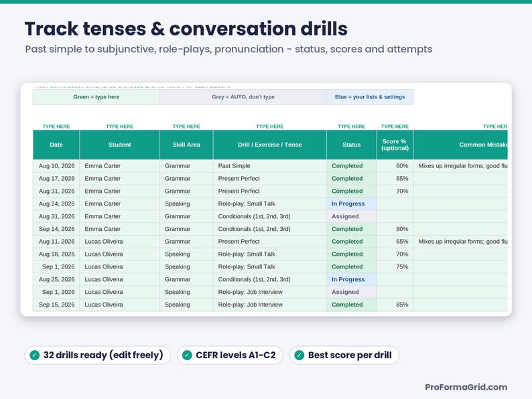Select the "Aug 18, 2026" date cell
The width and height of the screenshot is (532, 399).
56,254
